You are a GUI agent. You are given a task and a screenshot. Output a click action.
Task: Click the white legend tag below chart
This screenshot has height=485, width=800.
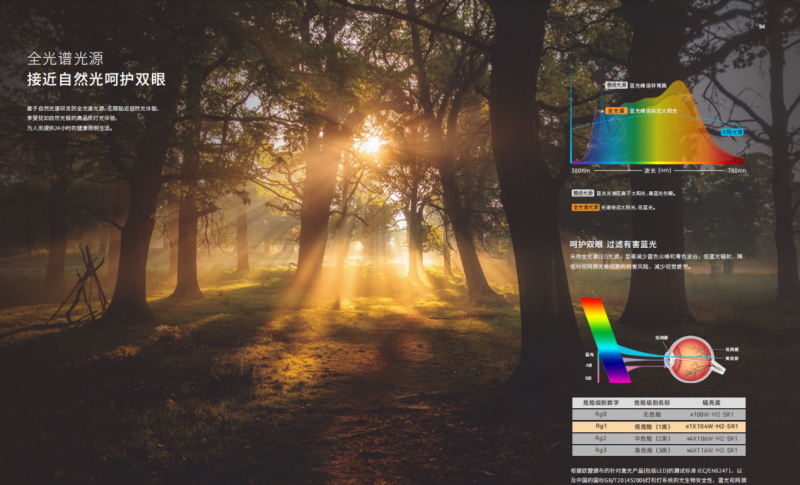585,192
